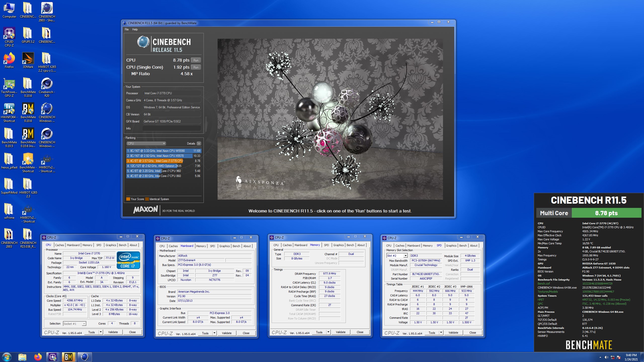Screen dimensions: 644x362
Task: Click the Intel Core i7-3770 CPU ranking row
Action: [164, 161]
